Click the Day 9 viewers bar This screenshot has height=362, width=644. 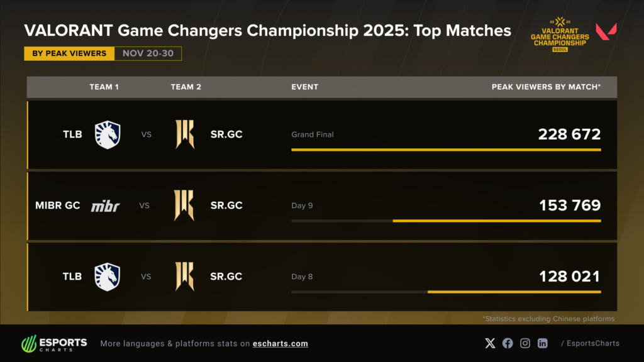pyautogui.click(x=497, y=221)
